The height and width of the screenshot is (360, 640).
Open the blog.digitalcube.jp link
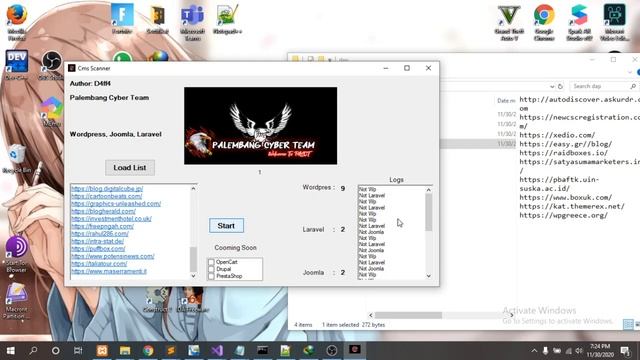point(107,189)
